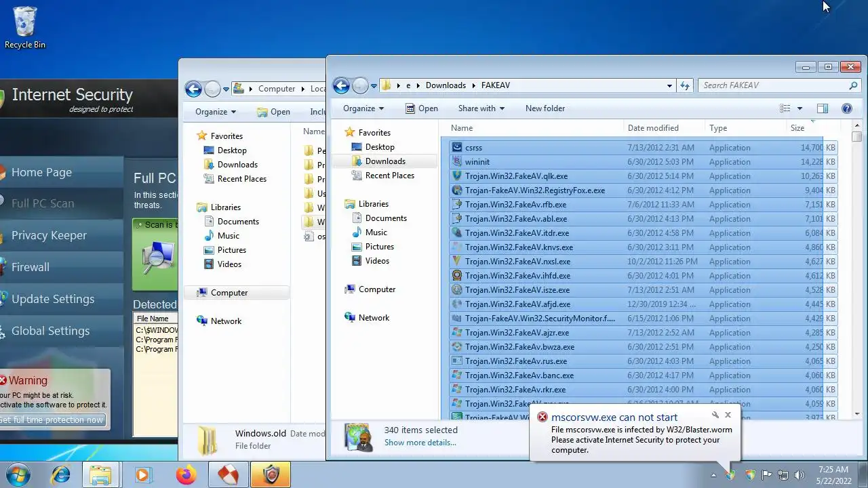
Task: Open Organize dropdown in FAKEAV window
Action: (x=363, y=108)
